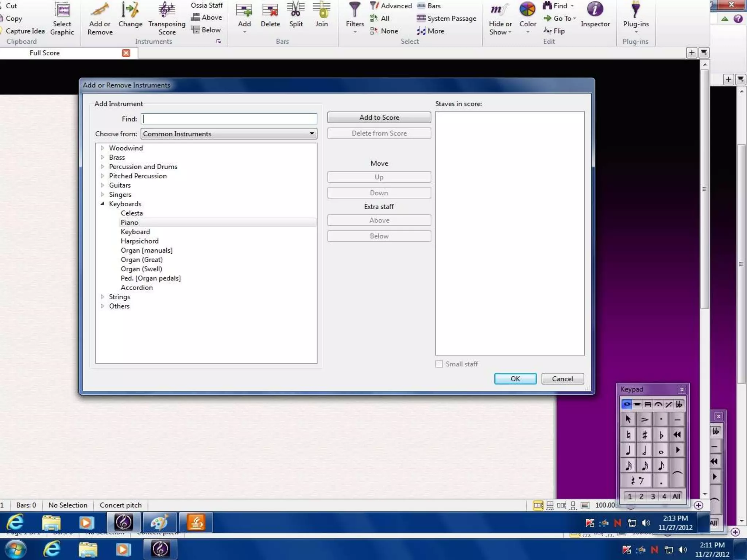Select the sharp accidental on Keypad
The height and width of the screenshot is (560, 747).
(x=645, y=435)
